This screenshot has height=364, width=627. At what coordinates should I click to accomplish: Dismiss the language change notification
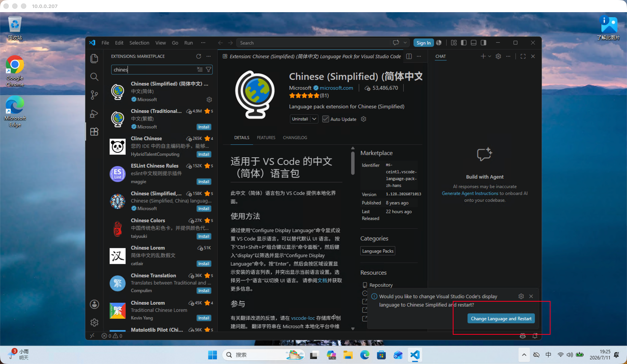click(x=531, y=296)
